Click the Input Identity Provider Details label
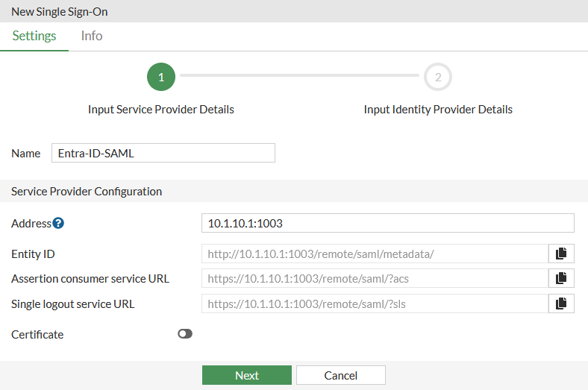This screenshot has width=588, height=390. pos(438,109)
